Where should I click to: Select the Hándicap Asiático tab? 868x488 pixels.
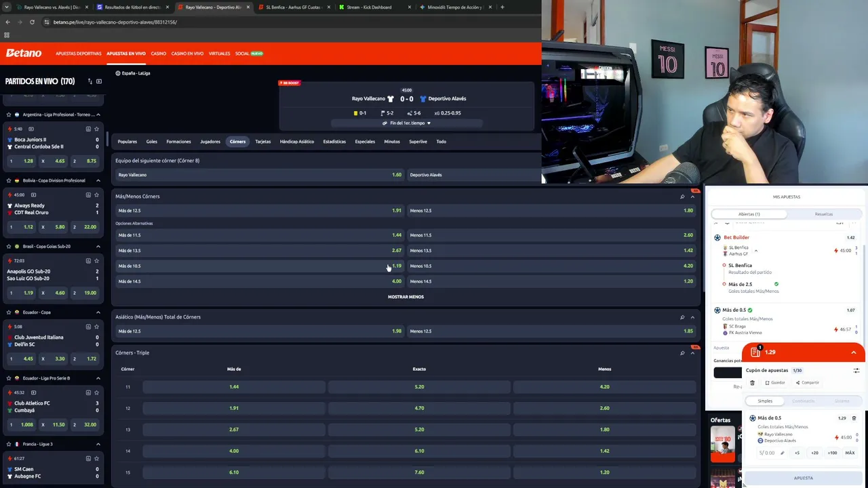(297, 142)
